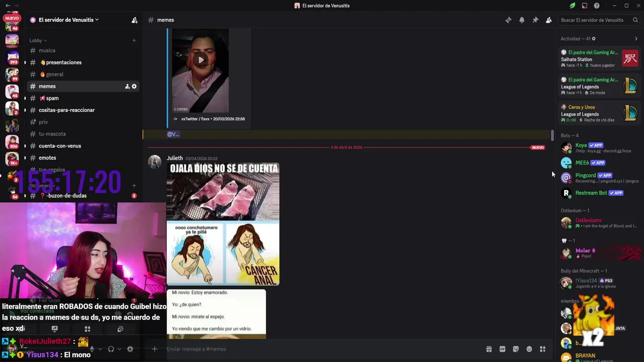Expand microphone input options arrow
644x362 pixels.
[x=100, y=349]
